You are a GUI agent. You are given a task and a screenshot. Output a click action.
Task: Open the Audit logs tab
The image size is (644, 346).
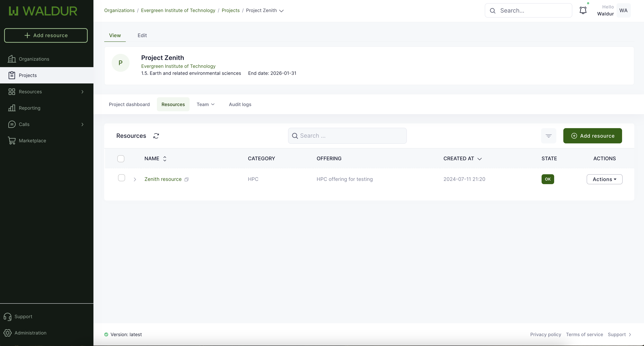pyautogui.click(x=240, y=104)
